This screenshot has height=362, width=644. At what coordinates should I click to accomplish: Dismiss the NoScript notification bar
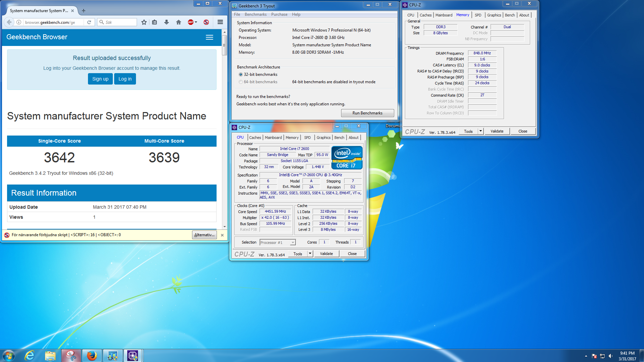click(222, 235)
